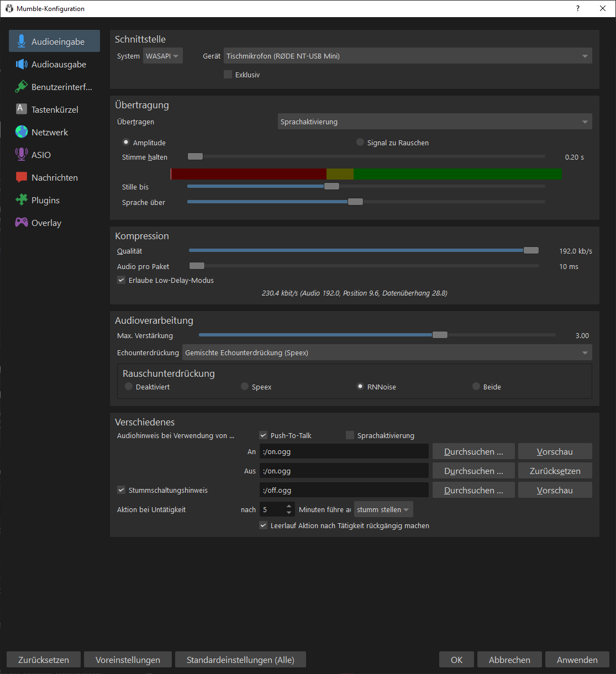The image size is (616, 674).
Task: Open the Audioausgabe settings page
Action: 54,64
